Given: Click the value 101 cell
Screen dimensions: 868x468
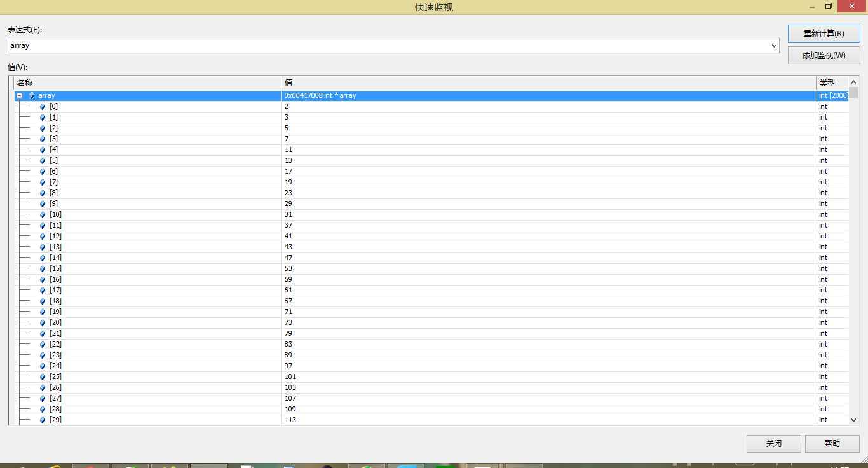Looking at the screenshot, I should [x=549, y=376].
